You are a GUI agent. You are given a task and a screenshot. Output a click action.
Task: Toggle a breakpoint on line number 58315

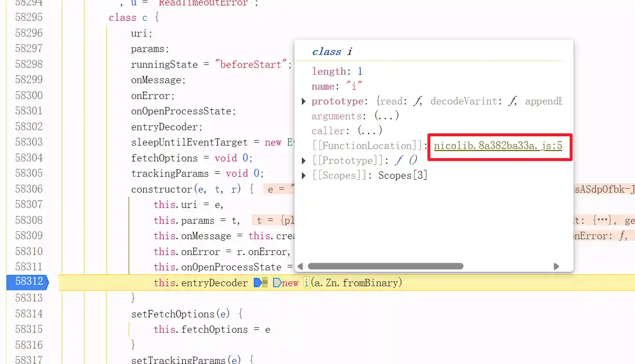tap(29, 329)
